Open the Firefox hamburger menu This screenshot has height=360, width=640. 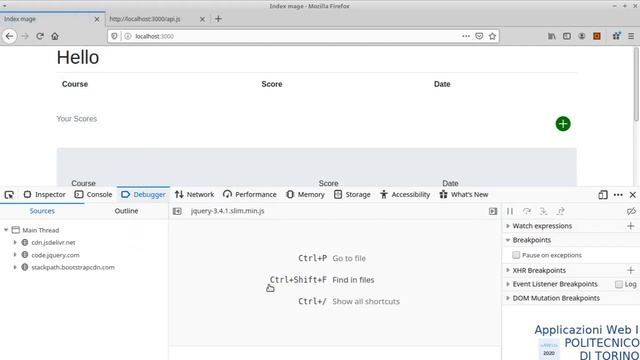(x=631, y=36)
